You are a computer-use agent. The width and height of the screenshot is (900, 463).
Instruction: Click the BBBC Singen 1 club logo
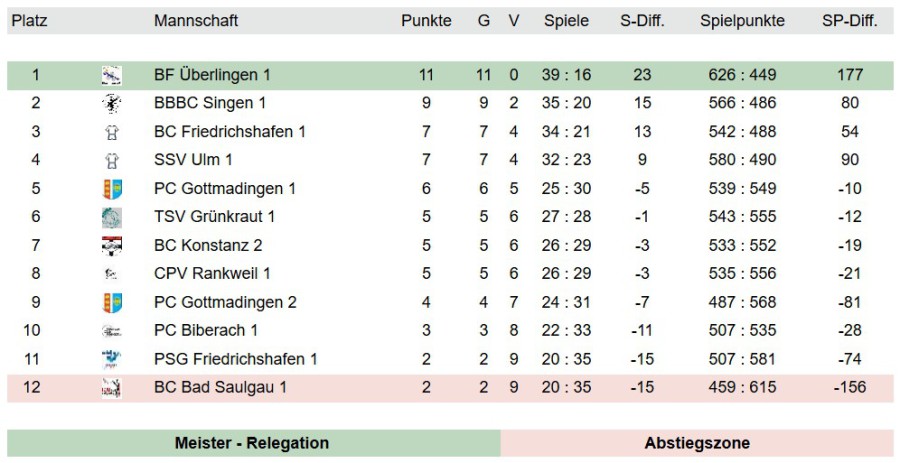pos(111,103)
